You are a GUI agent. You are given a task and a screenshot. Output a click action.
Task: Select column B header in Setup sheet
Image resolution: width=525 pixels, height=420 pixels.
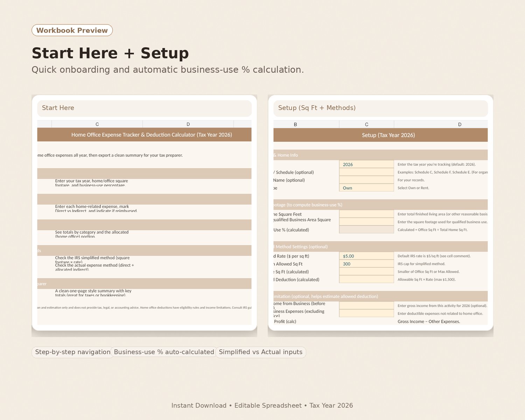(x=306, y=124)
